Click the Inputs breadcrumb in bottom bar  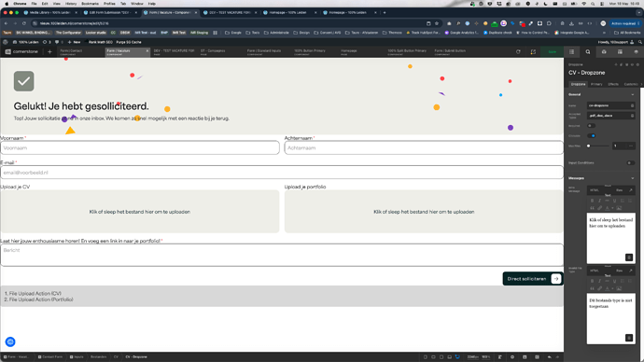[77, 356]
